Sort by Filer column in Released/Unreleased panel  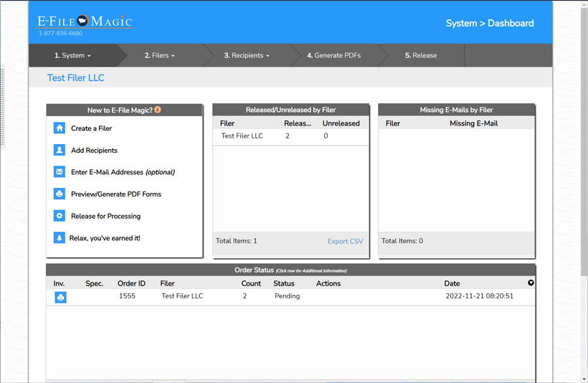[x=227, y=123]
